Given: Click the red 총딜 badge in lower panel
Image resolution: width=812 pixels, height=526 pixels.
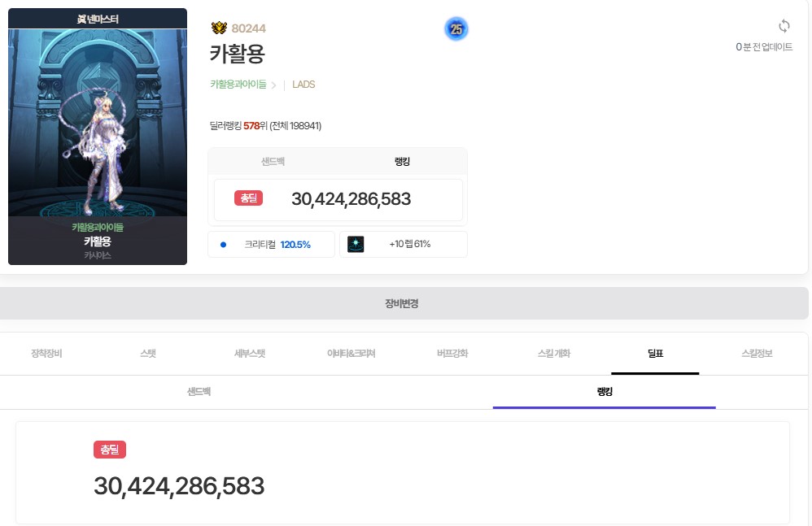Looking at the screenshot, I should 110,450.
